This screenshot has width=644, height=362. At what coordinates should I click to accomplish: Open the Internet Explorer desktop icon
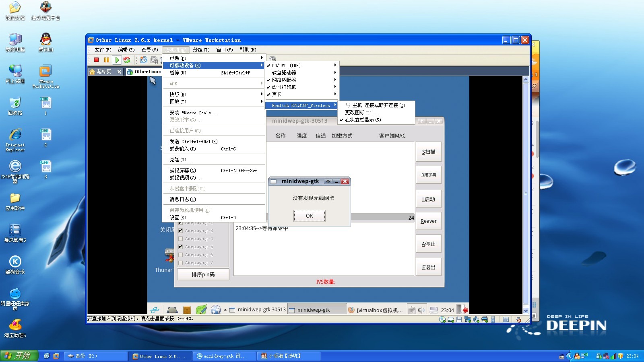click(15, 140)
